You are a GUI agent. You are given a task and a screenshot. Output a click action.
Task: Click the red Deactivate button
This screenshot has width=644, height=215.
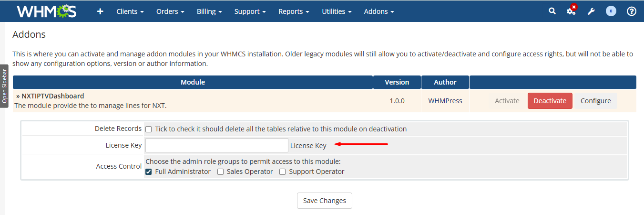click(x=550, y=101)
